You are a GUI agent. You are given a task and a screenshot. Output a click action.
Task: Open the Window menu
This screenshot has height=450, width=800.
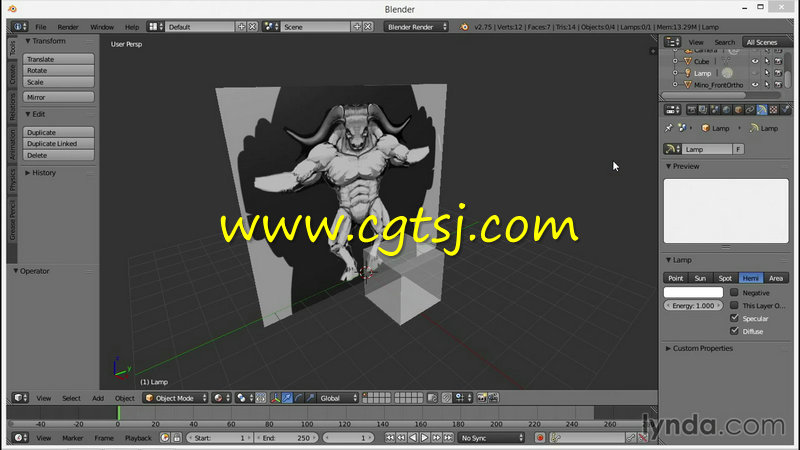102,27
